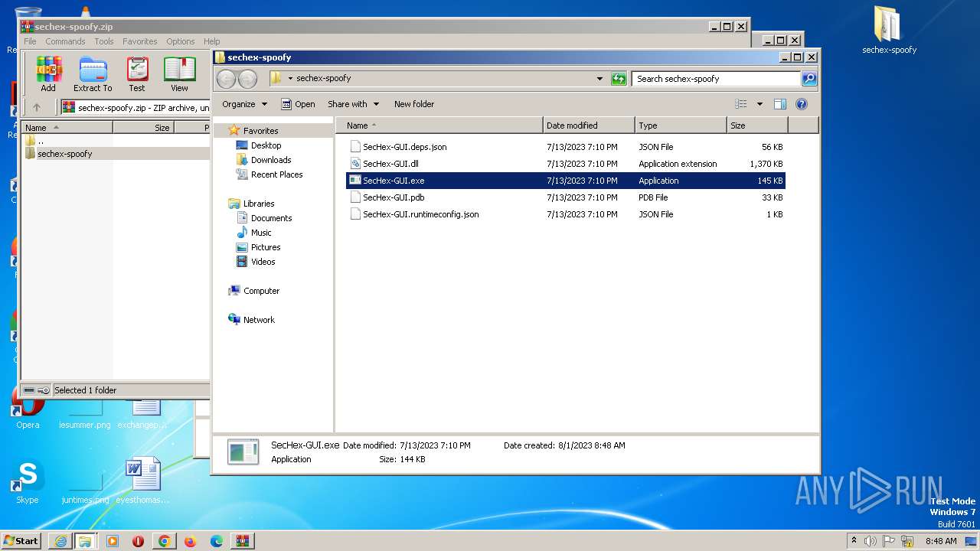Open the view options dropdown arrow
The image size is (980, 551).
pos(759,104)
